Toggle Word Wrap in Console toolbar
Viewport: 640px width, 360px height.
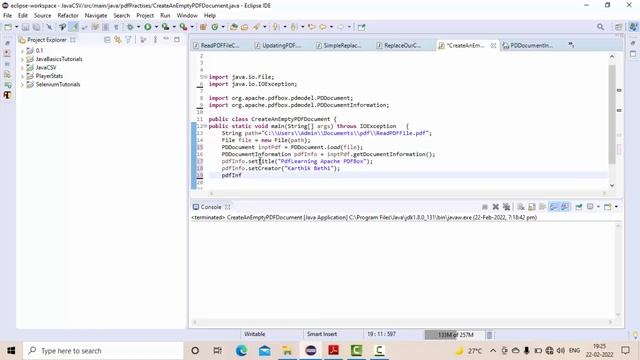click(x=542, y=207)
